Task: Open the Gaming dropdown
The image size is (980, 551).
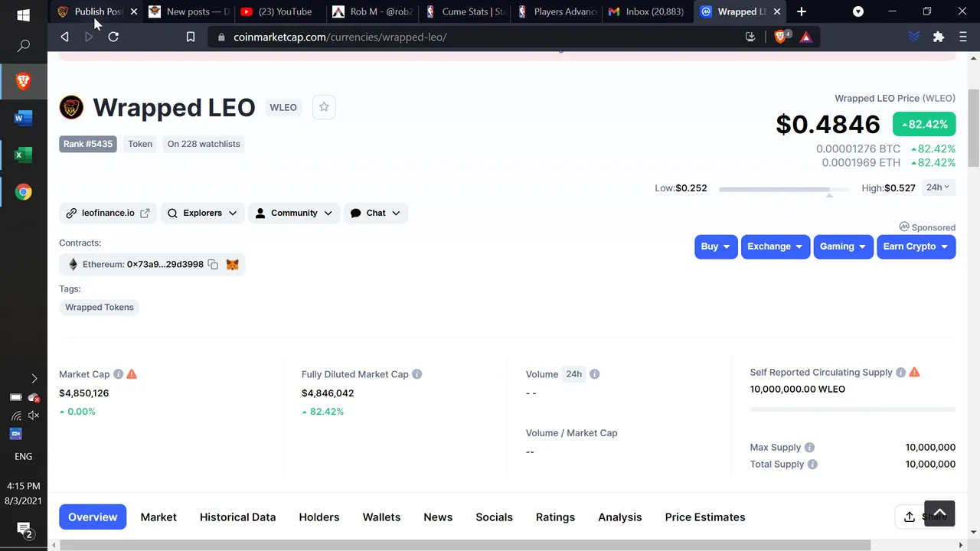Action: [x=843, y=246]
